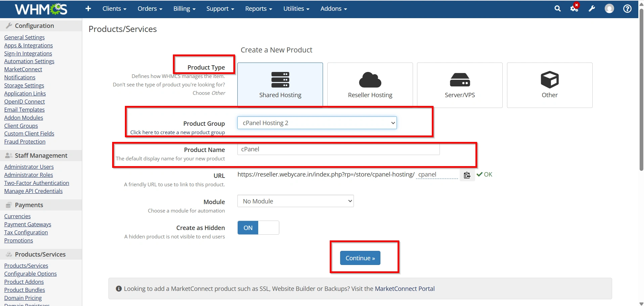Open OpenID Connect link
The image size is (644, 306).
click(x=24, y=102)
